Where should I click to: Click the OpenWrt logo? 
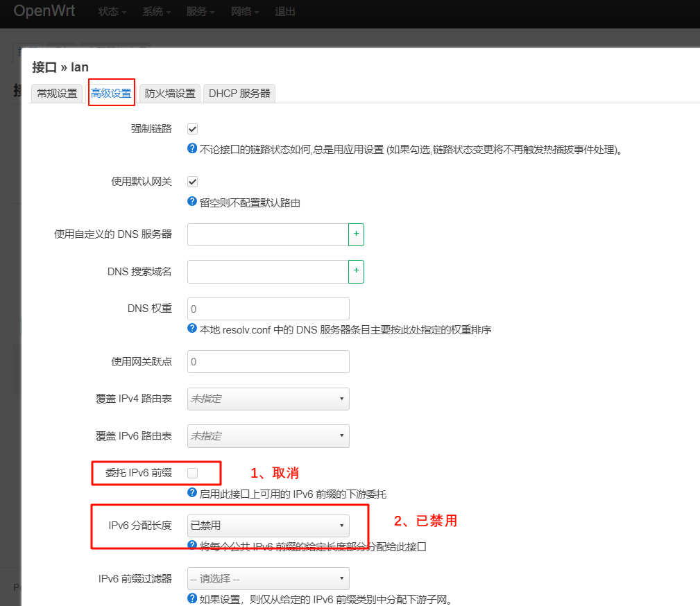pos(44,10)
